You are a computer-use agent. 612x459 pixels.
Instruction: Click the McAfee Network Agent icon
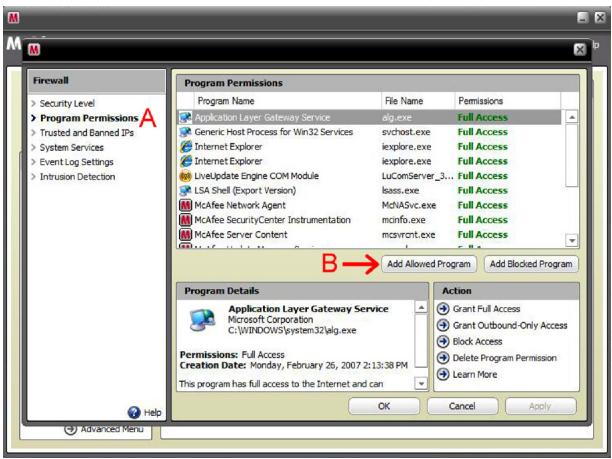(185, 205)
